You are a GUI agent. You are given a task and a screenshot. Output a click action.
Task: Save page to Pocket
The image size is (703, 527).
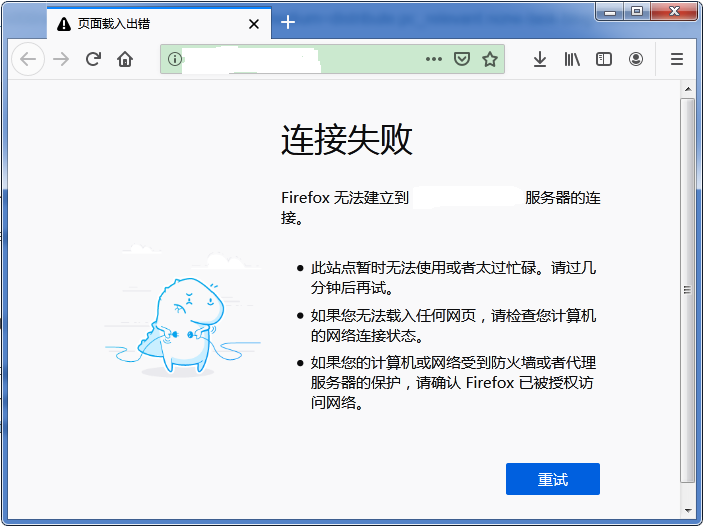[462, 59]
